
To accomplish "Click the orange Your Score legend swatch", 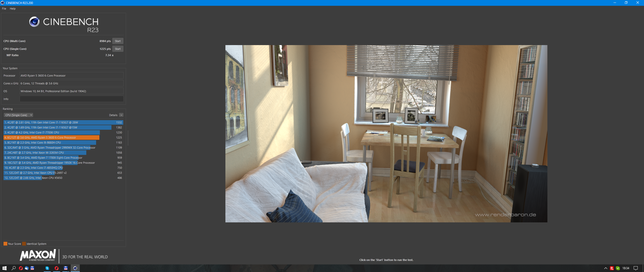I will click(x=5, y=244).
